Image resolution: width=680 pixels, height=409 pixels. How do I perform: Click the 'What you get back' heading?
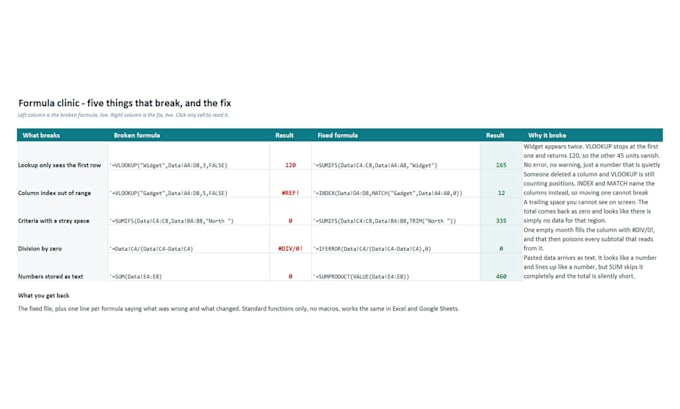[43, 295]
